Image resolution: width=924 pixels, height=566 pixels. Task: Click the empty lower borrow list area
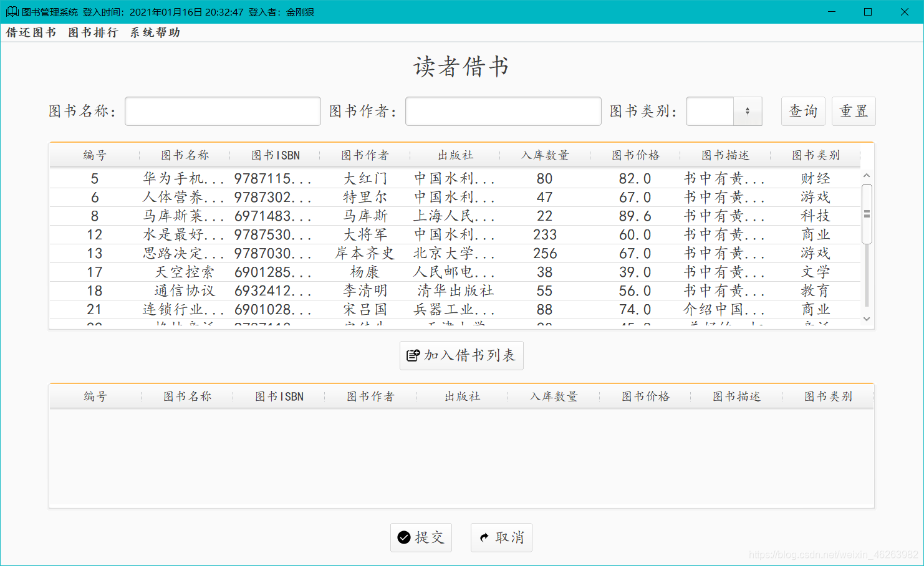tap(461, 457)
